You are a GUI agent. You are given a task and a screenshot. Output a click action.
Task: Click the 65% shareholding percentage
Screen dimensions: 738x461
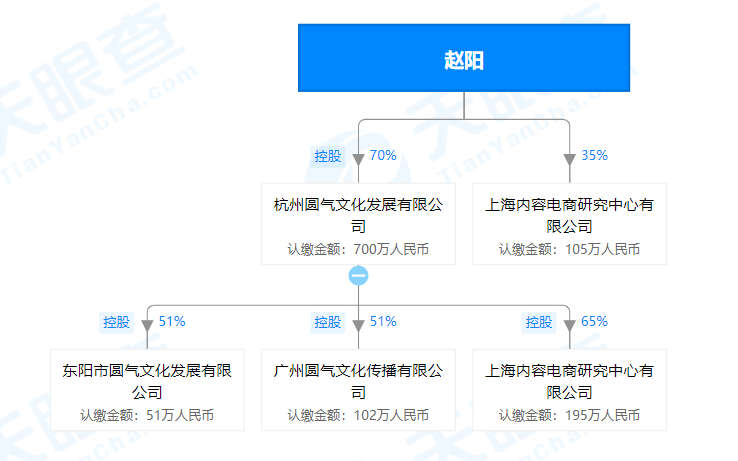point(594,322)
